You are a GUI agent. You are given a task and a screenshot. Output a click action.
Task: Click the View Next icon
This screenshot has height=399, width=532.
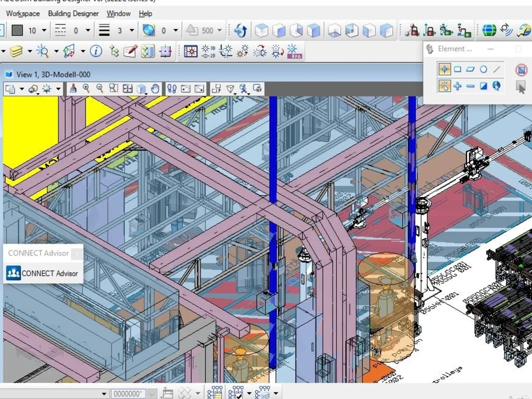(x=199, y=89)
